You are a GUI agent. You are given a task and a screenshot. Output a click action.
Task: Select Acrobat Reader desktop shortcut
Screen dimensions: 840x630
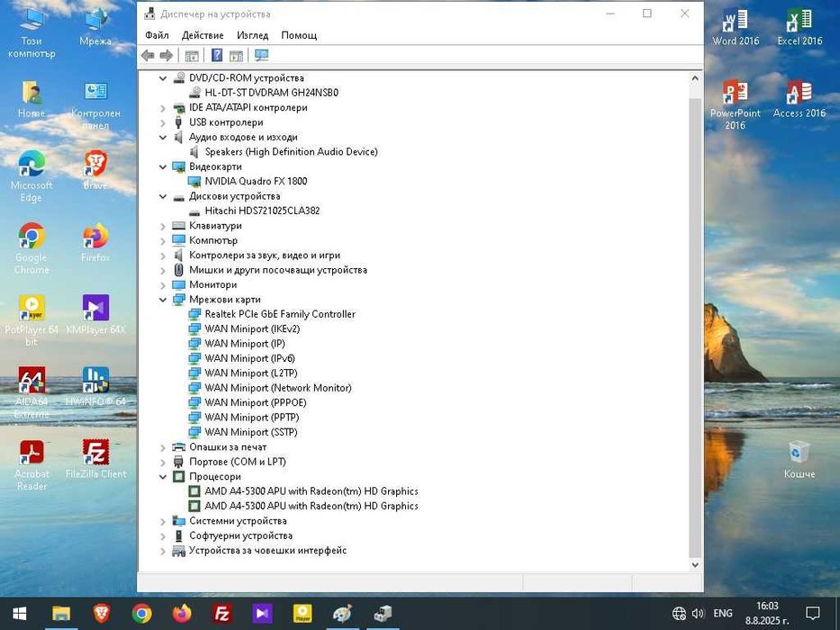[x=32, y=465]
